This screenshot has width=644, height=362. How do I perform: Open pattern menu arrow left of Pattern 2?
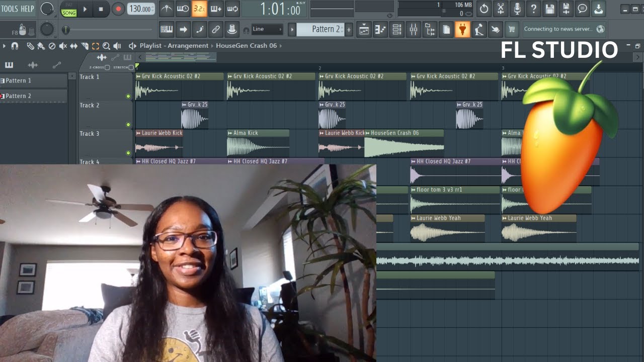point(292,29)
